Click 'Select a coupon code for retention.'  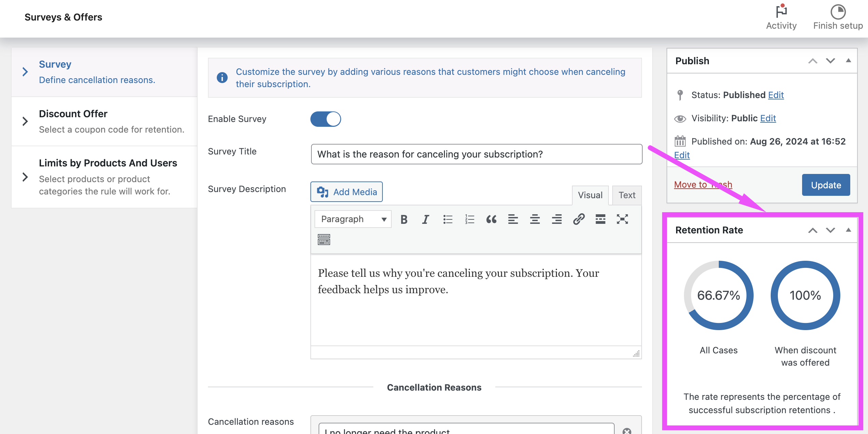click(112, 130)
